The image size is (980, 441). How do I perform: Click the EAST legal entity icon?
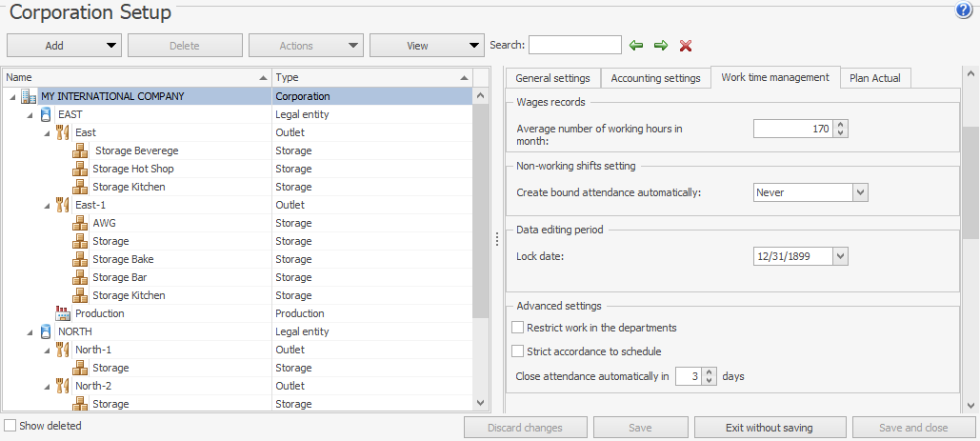(x=46, y=114)
